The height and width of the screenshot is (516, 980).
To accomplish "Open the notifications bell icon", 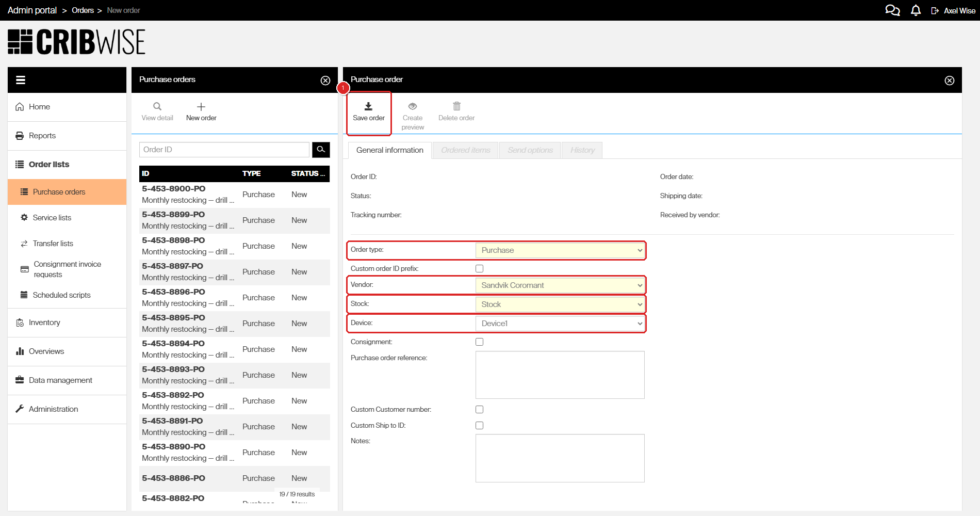I will (x=916, y=10).
